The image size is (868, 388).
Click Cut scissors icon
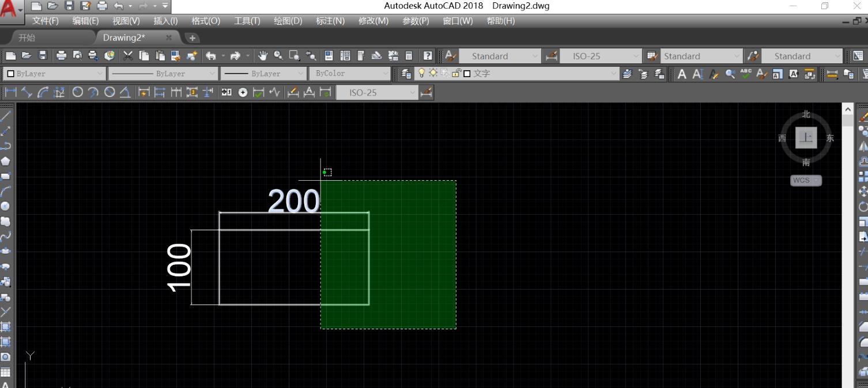point(128,56)
